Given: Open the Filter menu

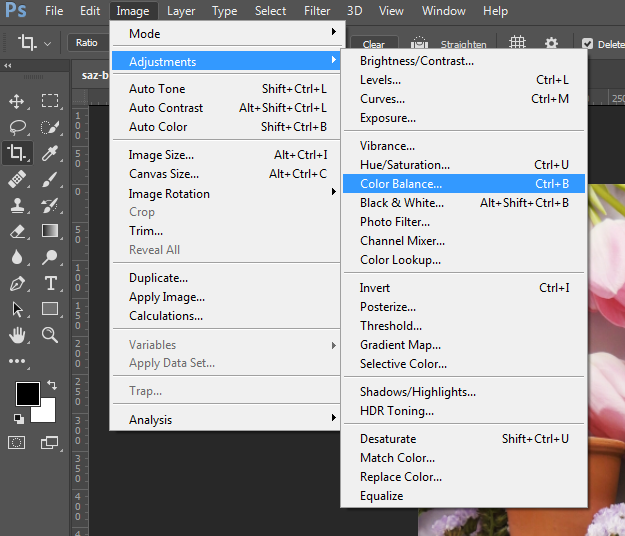Looking at the screenshot, I should click(x=317, y=11).
